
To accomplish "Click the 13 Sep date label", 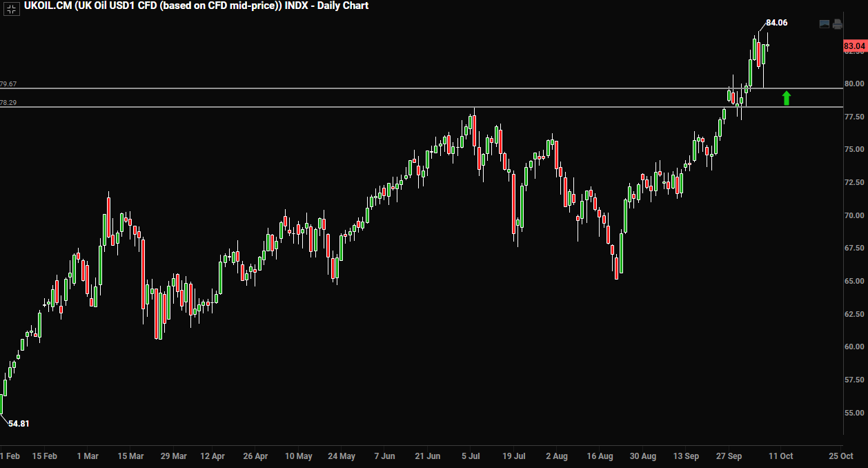I will pyautogui.click(x=687, y=456).
